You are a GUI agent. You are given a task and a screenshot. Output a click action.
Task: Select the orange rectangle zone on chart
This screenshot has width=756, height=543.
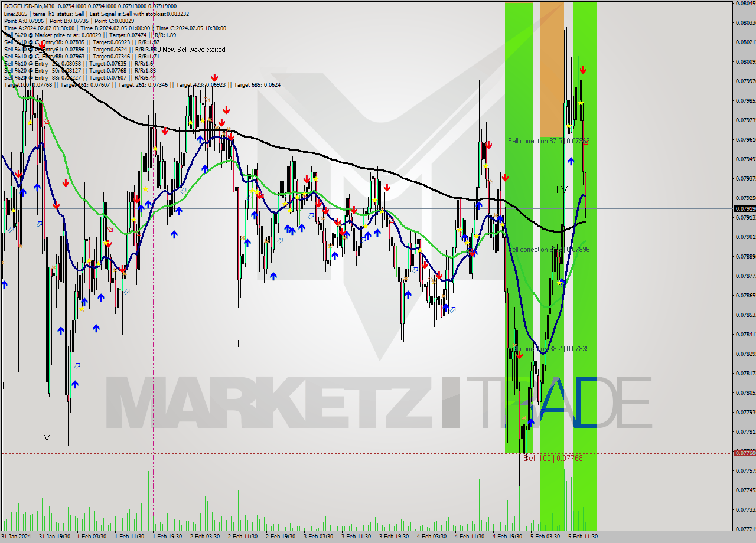(x=552, y=68)
